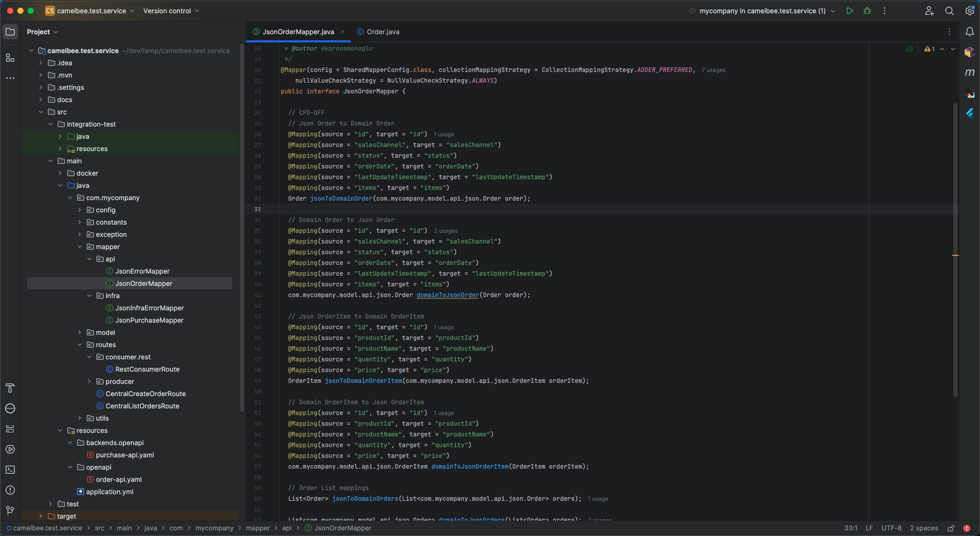Viewport: 980px width, 536px height.
Task: Open the Structure tool window
Action: 10,58
